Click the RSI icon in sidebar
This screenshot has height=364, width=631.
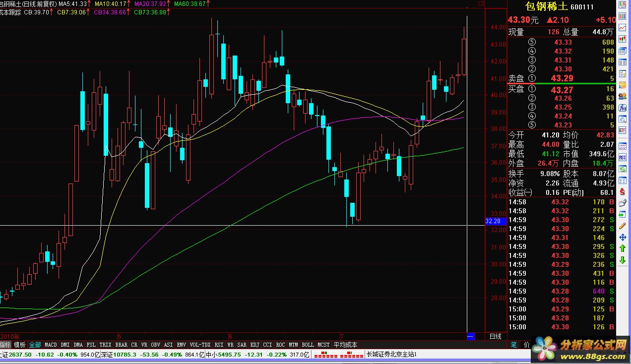(622, 157)
